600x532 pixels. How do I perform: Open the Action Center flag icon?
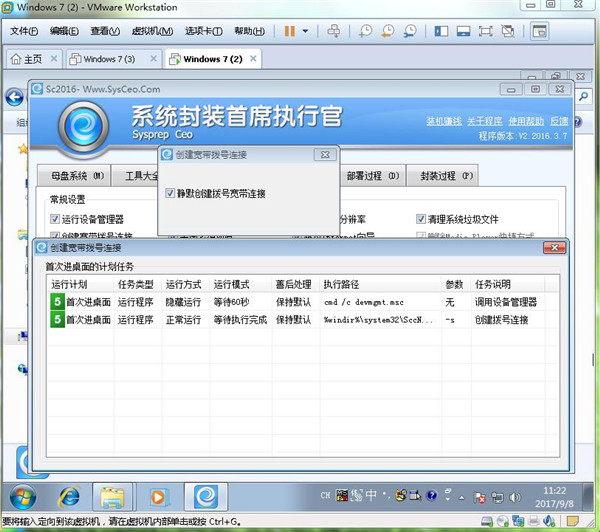pos(479,497)
